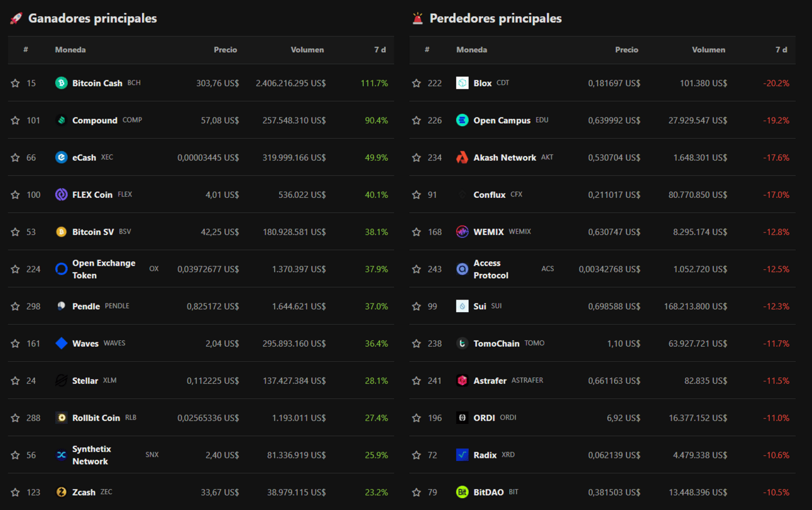Click Blox's -20.2% weekly change
Screen dimensions: 812x510
point(776,83)
